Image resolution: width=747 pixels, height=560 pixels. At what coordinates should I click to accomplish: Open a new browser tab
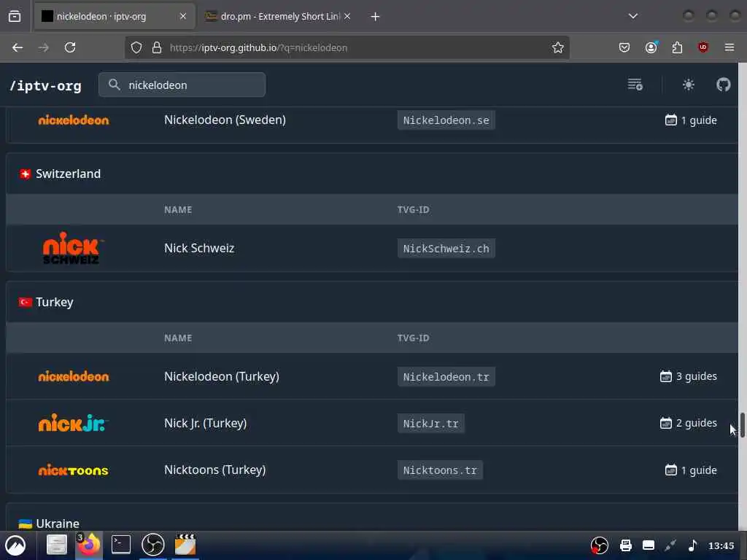[376, 17]
